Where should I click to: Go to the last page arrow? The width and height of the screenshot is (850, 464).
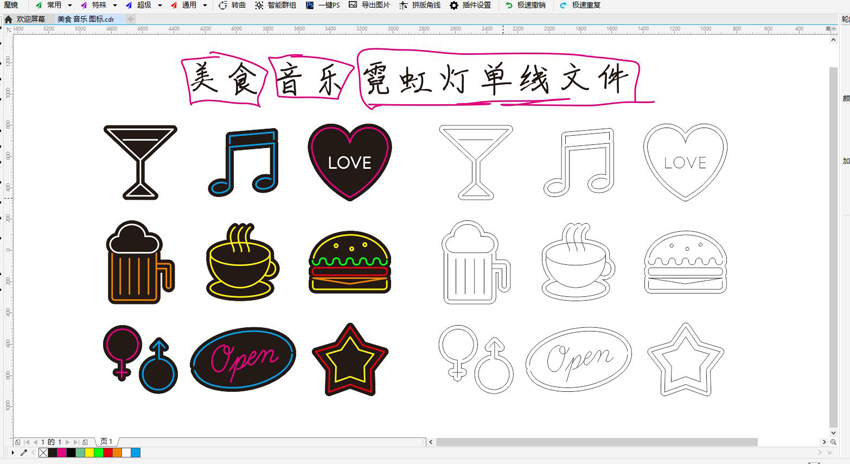tap(76, 442)
